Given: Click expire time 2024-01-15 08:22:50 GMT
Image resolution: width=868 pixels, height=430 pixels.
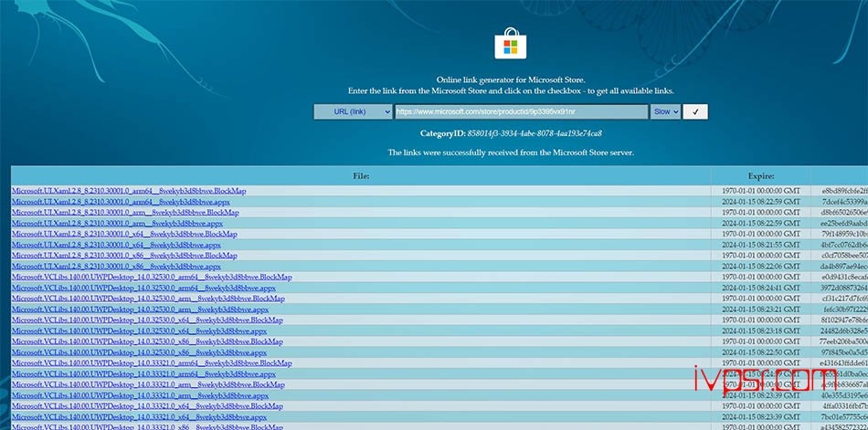Looking at the screenshot, I should (x=761, y=353).
